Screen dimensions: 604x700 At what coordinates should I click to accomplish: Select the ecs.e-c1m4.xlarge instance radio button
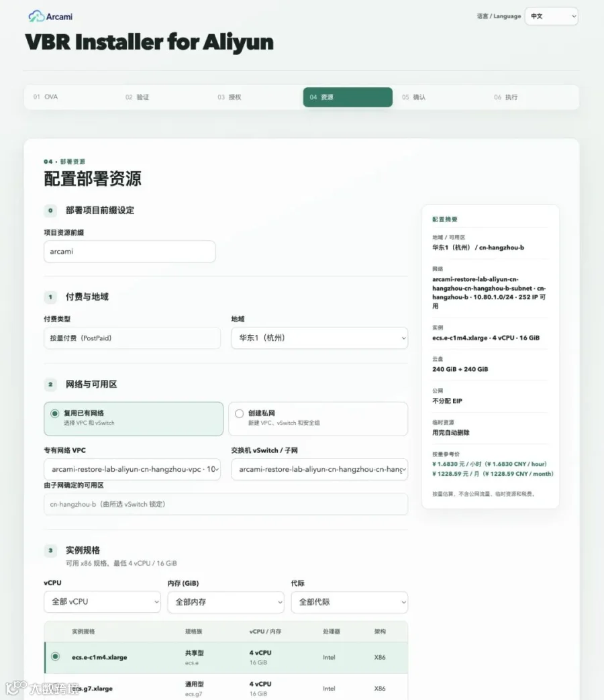[x=55, y=656]
